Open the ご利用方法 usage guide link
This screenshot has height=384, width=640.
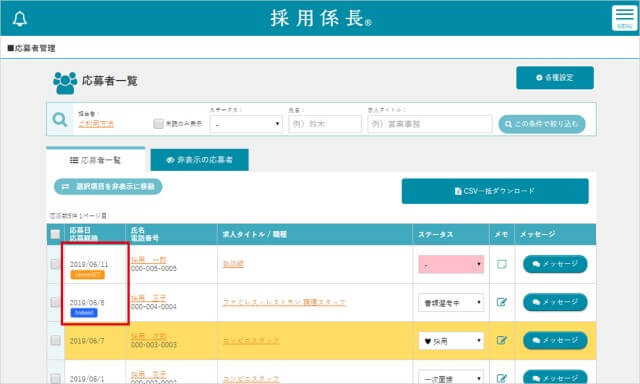tap(96, 124)
